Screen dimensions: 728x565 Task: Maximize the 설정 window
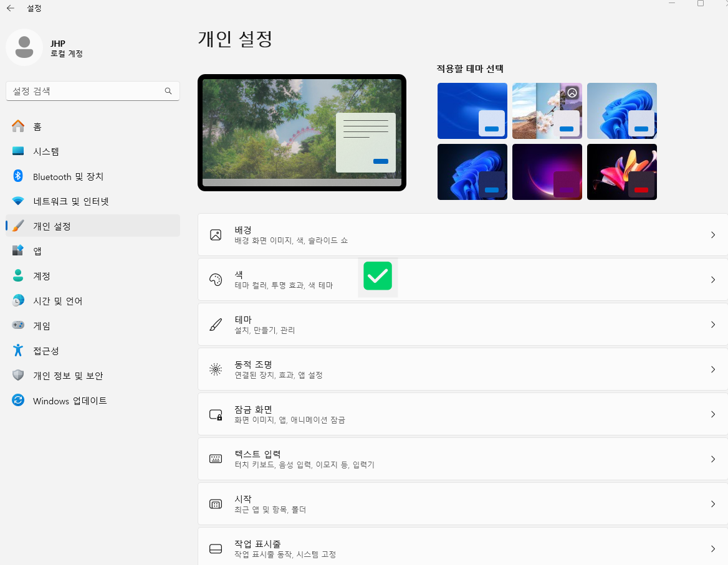click(700, 3)
